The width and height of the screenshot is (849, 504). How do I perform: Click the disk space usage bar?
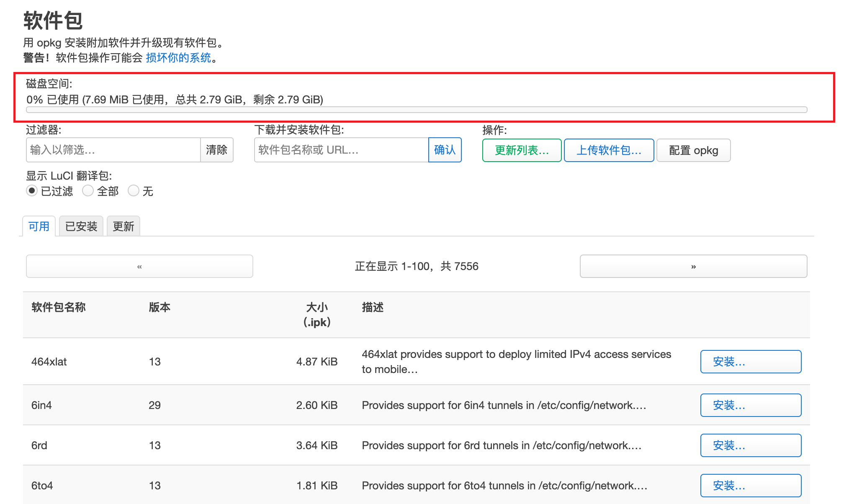click(417, 110)
